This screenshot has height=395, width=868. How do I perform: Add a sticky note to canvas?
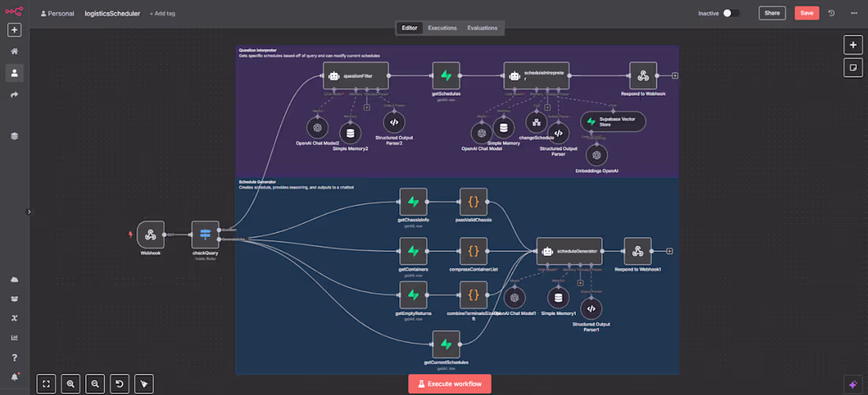[x=853, y=67]
